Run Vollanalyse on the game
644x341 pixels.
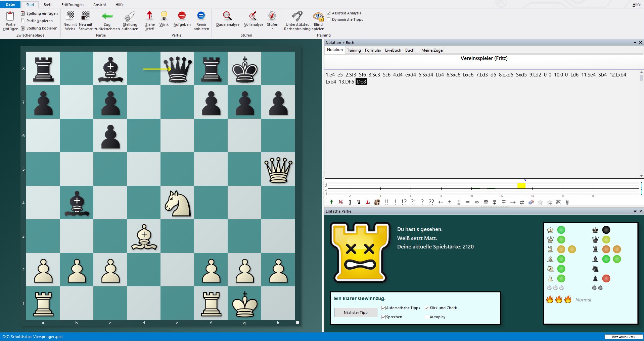pos(254,18)
